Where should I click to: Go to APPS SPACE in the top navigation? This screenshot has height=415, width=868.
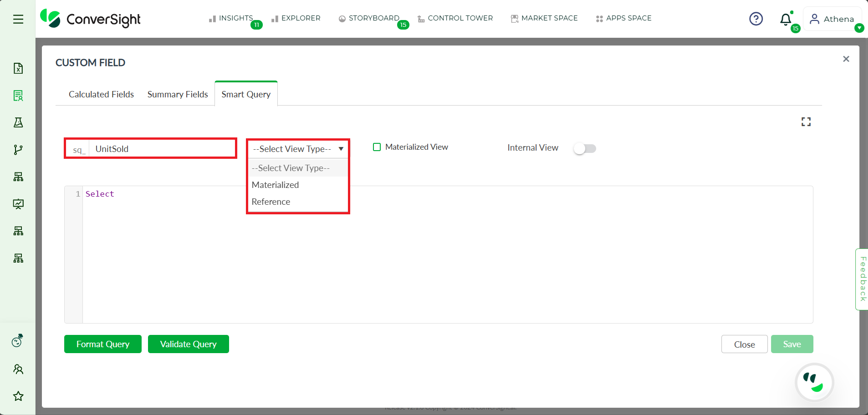[x=624, y=18]
